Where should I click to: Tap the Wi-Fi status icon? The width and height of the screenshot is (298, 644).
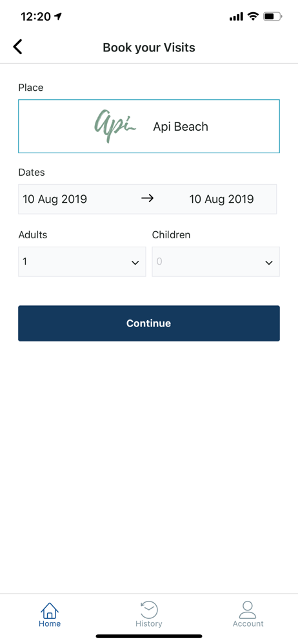click(253, 17)
